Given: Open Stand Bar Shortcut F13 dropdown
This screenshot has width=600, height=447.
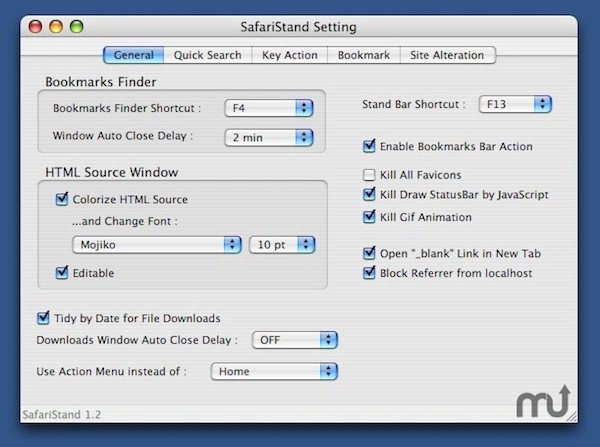Looking at the screenshot, I should (515, 104).
